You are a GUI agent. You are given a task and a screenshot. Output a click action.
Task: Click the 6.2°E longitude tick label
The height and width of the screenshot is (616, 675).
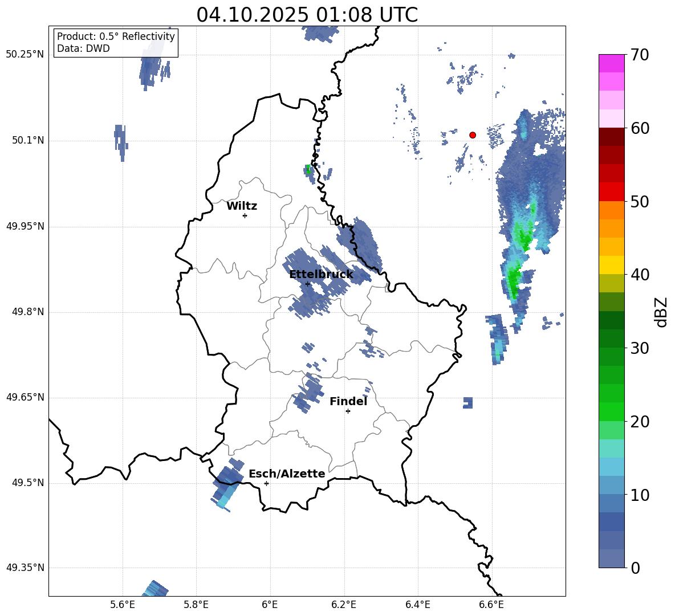pos(344,605)
